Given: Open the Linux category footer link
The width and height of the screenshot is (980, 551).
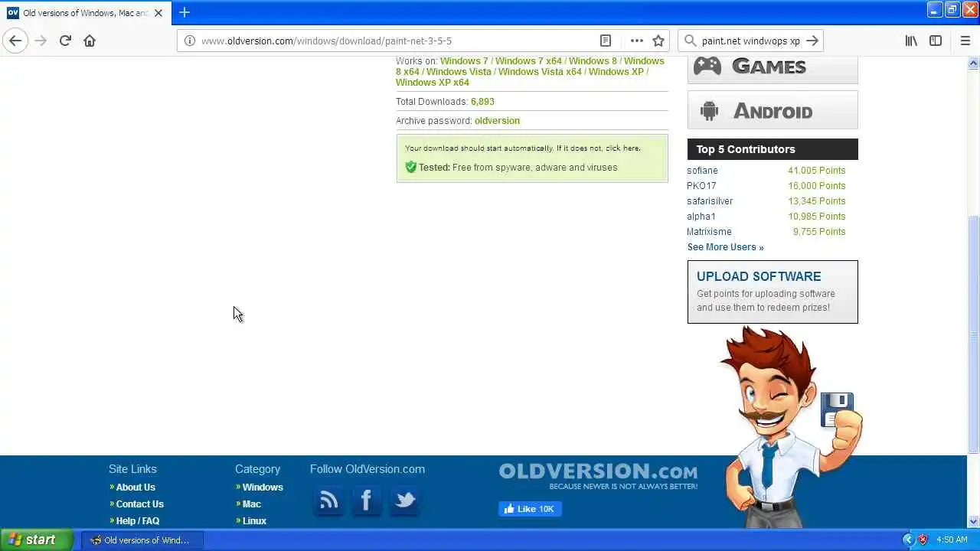Looking at the screenshot, I should (x=254, y=521).
